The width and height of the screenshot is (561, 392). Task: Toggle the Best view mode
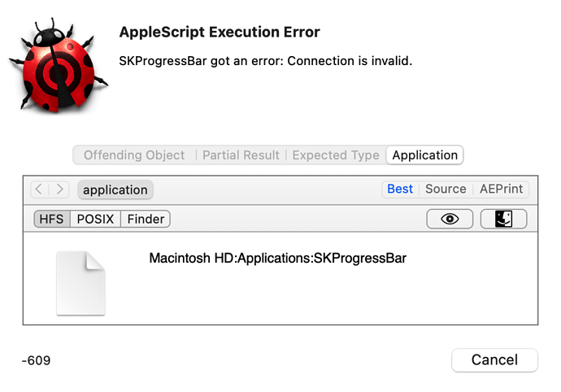(400, 189)
